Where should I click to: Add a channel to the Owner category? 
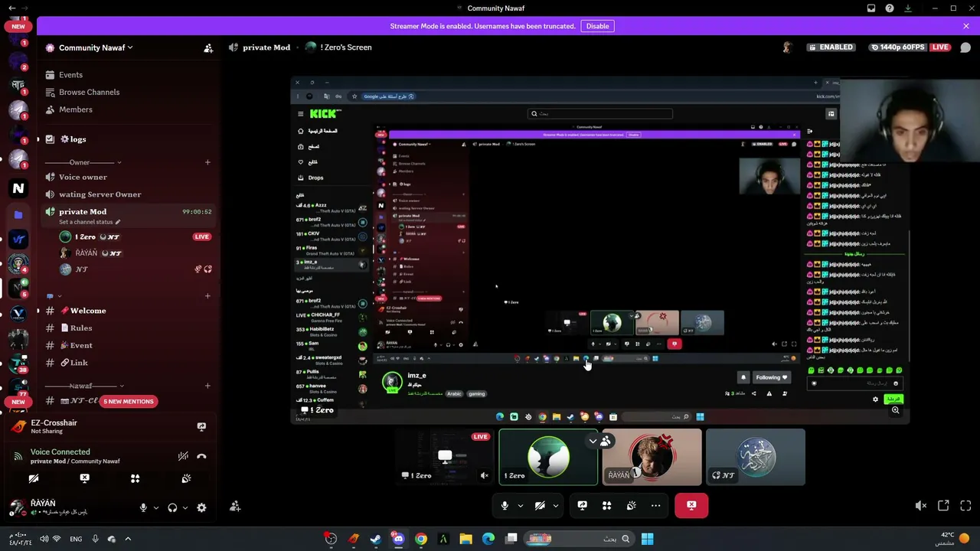click(x=207, y=162)
